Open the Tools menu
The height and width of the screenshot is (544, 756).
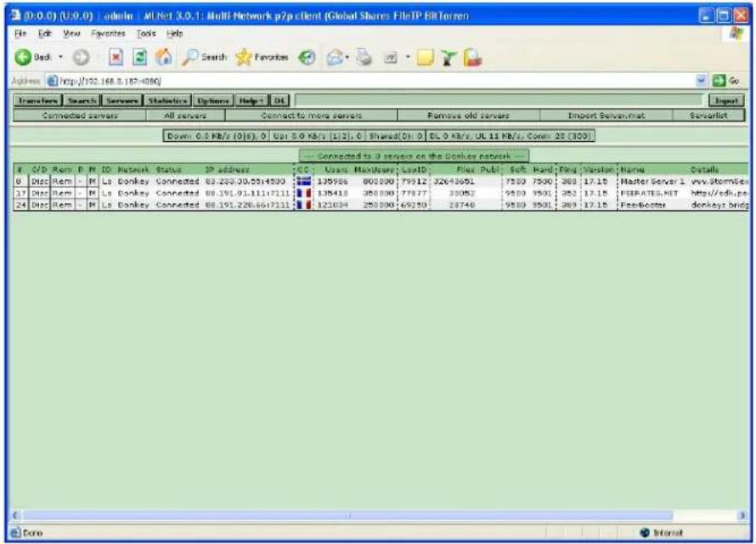point(145,33)
